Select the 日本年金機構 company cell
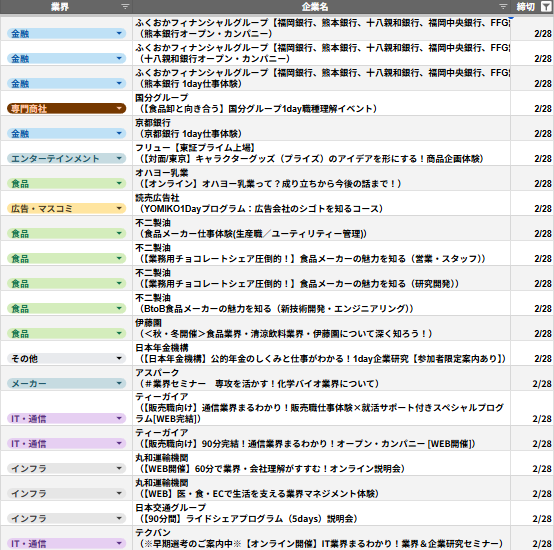This screenshot has height=550, width=554. 322,353
